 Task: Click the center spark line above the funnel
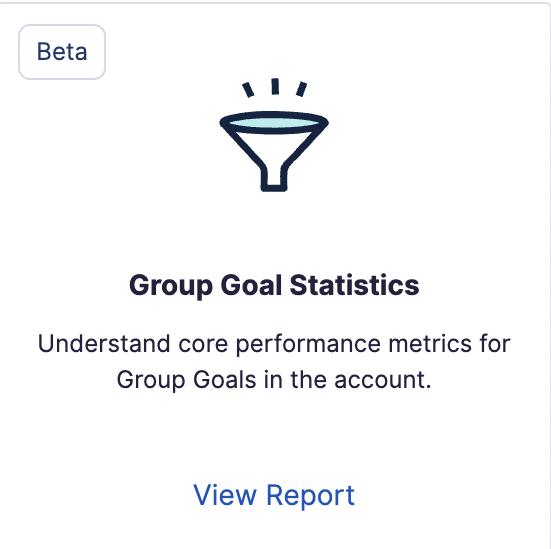275,86
